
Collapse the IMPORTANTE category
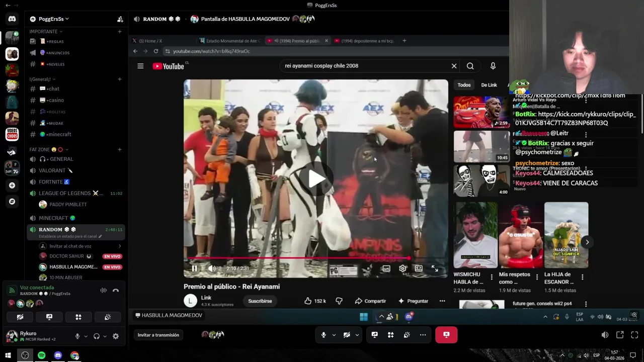[45, 32]
